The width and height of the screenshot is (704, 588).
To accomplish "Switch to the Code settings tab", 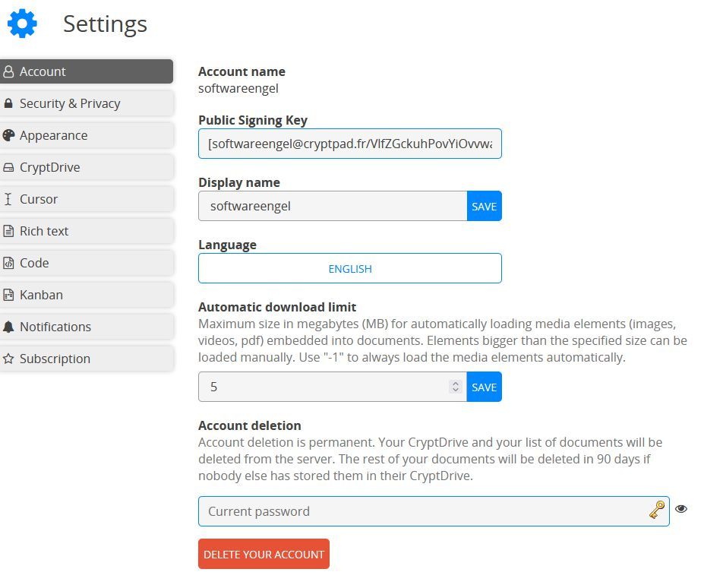I will (x=87, y=263).
